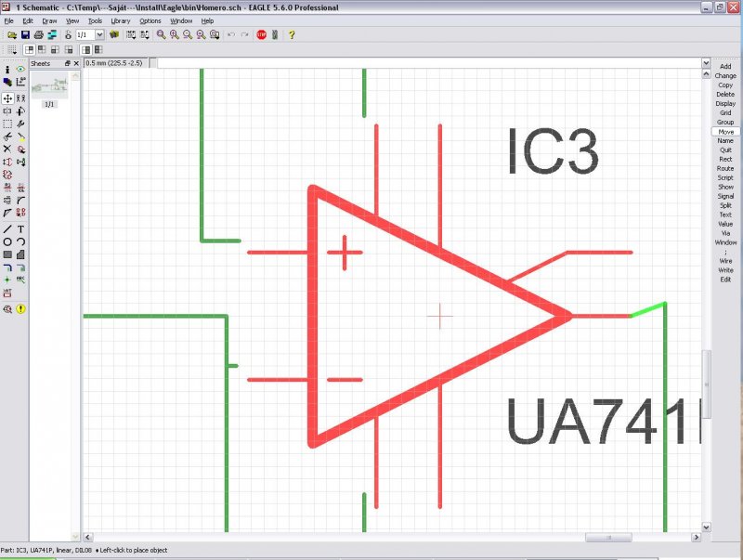The image size is (743, 560).
Task: Select the Info tool icon
Action: point(7,69)
